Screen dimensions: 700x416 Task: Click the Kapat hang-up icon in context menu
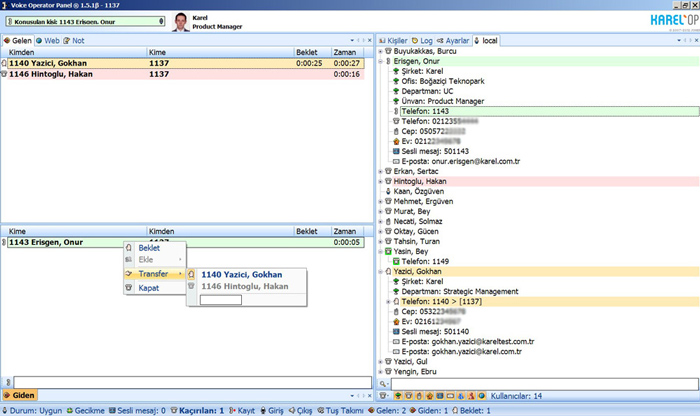[x=129, y=288]
